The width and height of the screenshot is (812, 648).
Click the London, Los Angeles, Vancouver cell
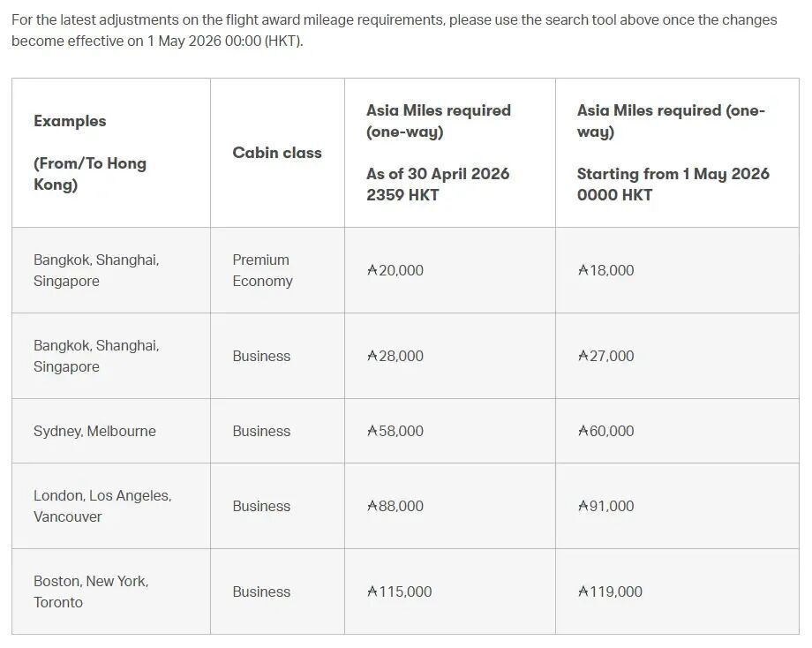click(111, 506)
